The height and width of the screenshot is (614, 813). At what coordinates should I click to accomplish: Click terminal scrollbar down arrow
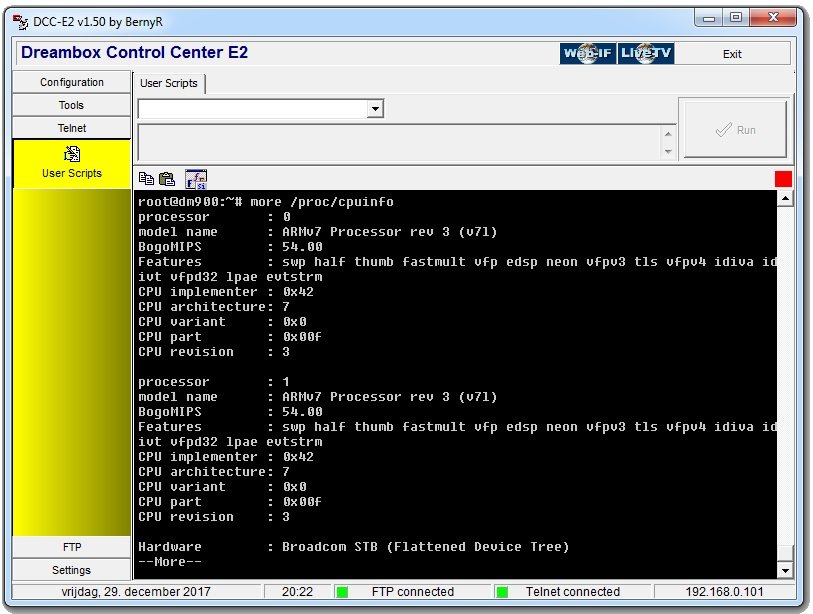click(x=785, y=570)
